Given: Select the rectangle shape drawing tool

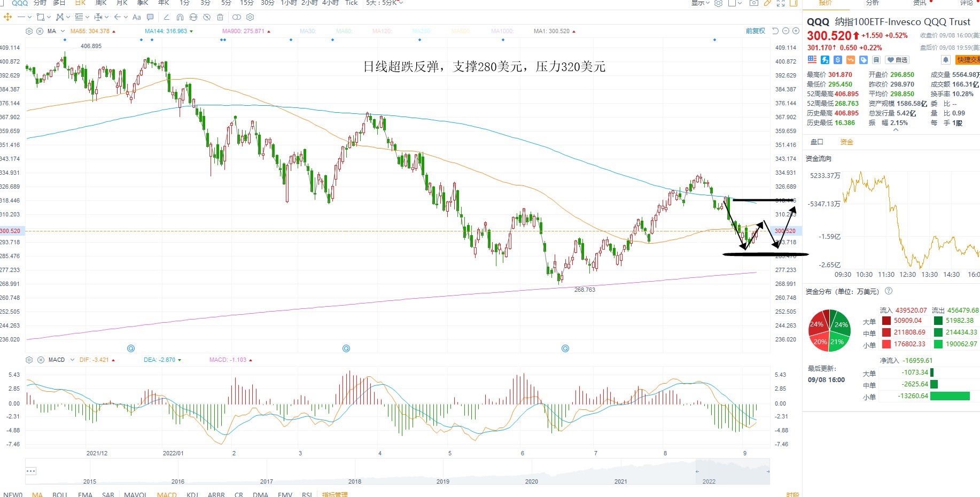Looking at the screenshot, I should 41,17.
